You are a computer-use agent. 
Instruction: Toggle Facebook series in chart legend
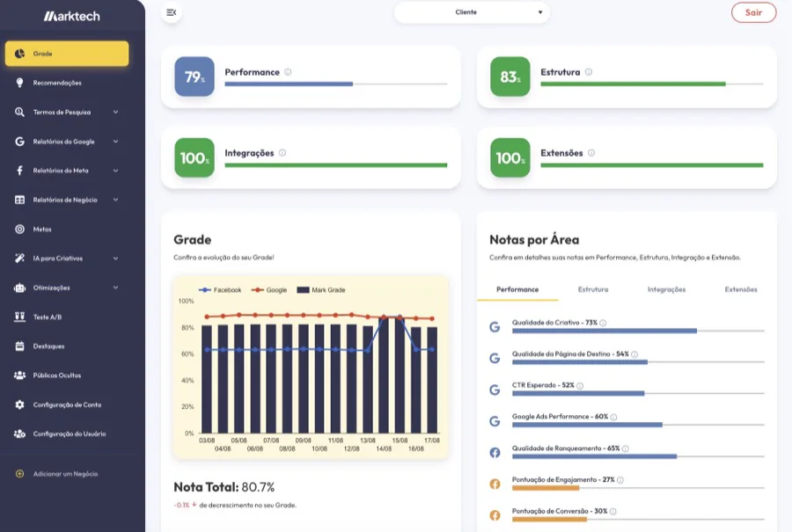coord(220,290)
